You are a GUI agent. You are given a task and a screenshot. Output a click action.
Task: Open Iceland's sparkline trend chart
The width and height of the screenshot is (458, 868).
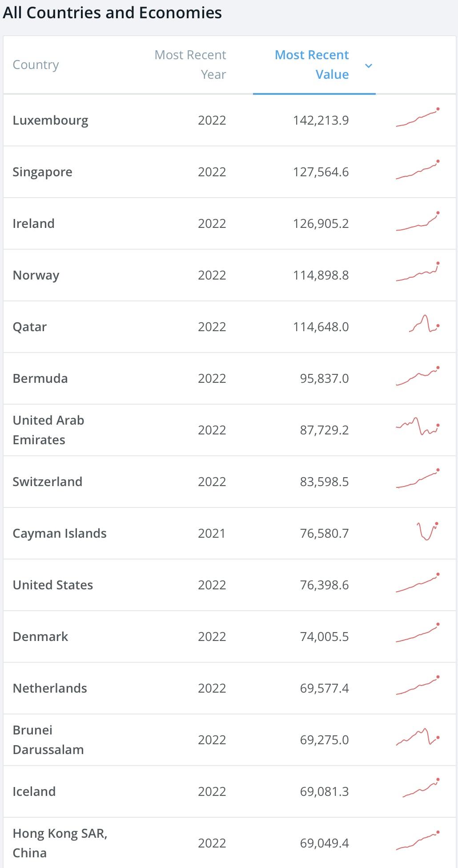pyautogui.click(x=421, y=789)
